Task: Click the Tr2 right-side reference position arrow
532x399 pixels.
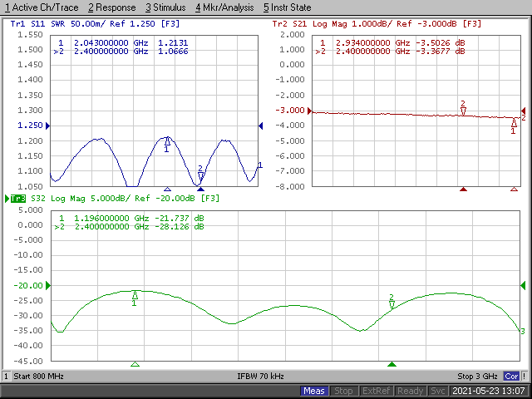Action: point(523,111)
